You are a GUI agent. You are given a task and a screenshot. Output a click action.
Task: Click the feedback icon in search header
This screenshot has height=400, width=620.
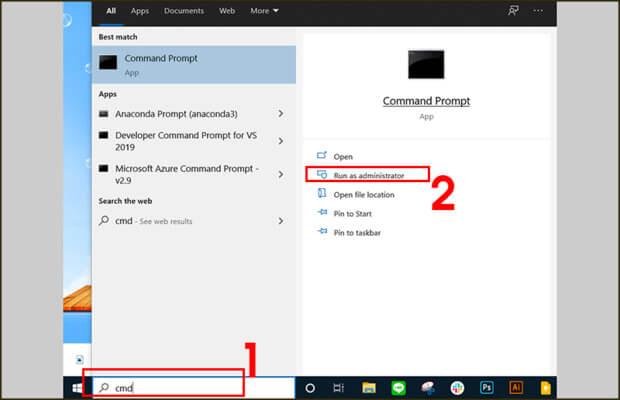point(514,11)
